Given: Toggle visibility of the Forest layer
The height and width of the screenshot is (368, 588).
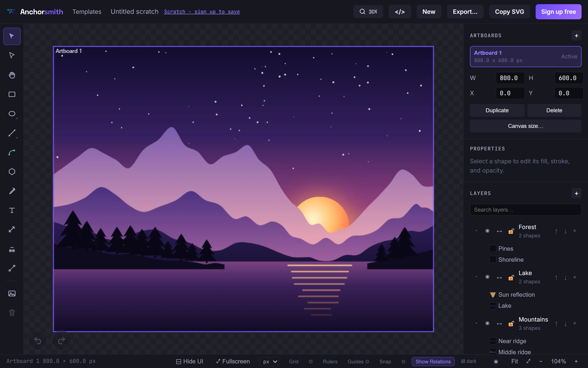Looking at the screenshot, I should tap(487, 231).
